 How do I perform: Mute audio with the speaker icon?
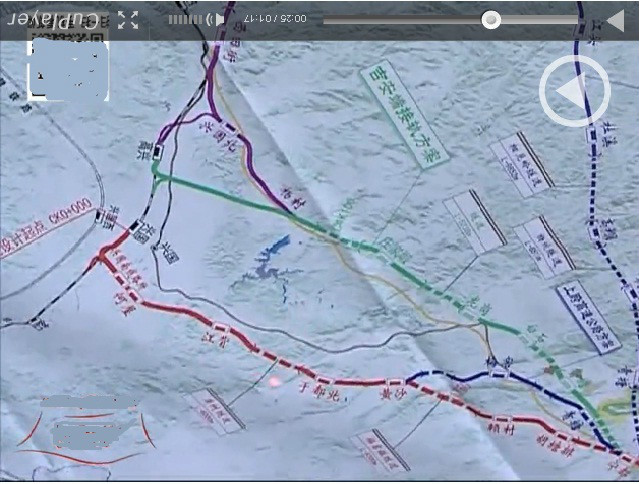[216, 19]
